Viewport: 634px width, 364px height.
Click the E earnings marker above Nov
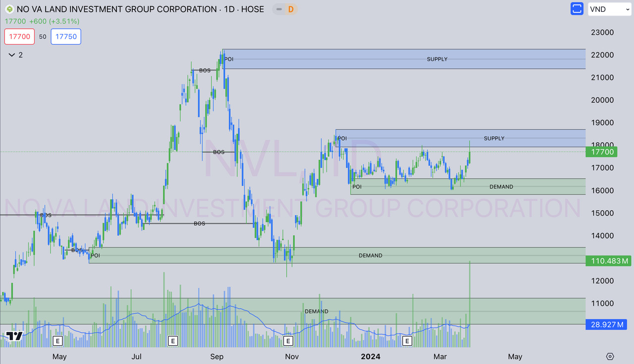(288, 341)
